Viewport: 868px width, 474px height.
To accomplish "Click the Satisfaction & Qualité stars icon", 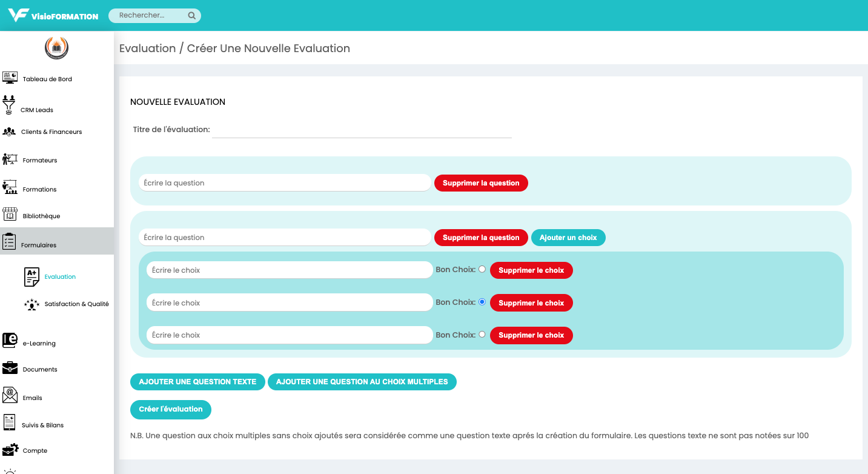I will pyautogui.click(x=31, y=304).
